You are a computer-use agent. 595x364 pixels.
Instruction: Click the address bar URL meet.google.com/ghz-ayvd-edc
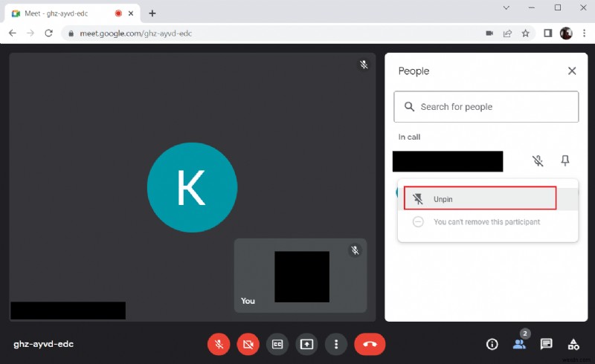coord(135,33)
